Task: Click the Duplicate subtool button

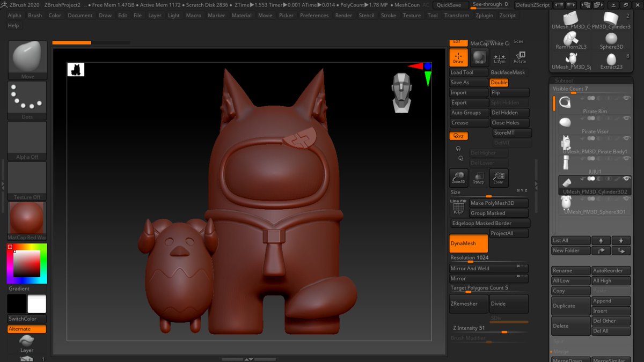Action: tap(570, 306)
